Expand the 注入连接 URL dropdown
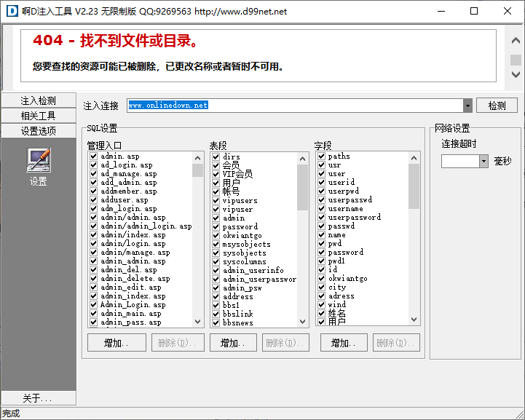 point(467,106)
